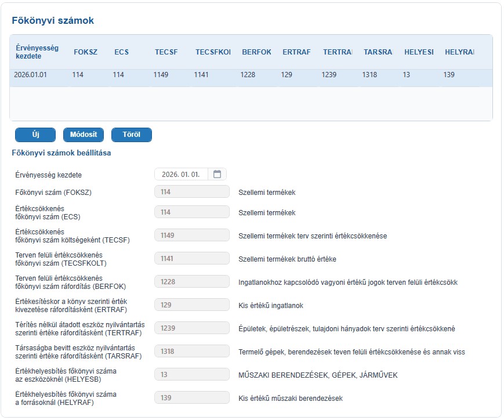Screen dimensions: 504x420
Task: Click the Töröl button
Action: (132, 135)
